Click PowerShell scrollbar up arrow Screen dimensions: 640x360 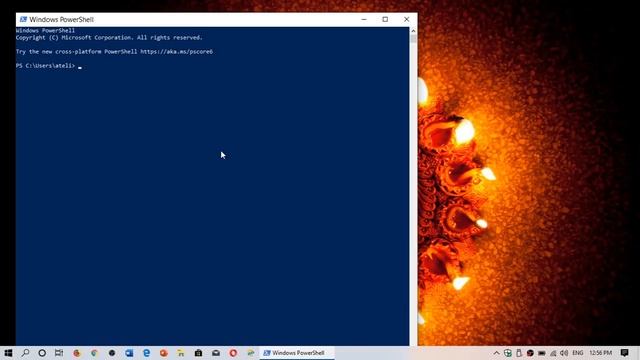(x=413, y=31)
